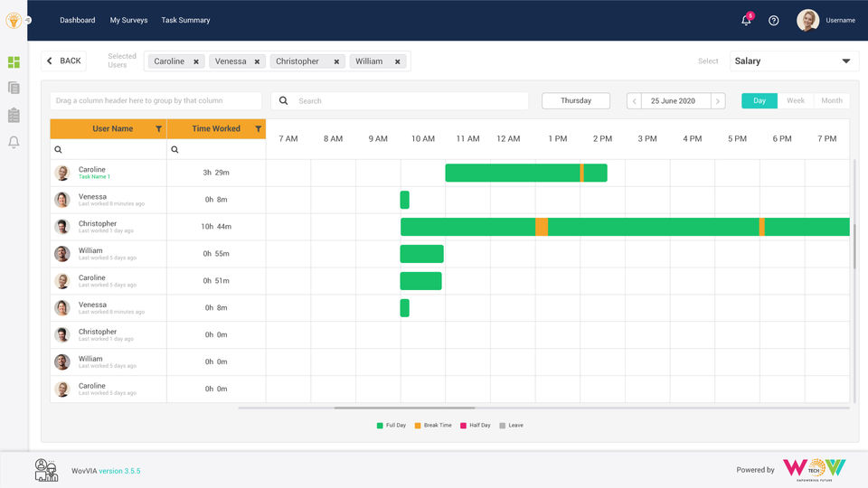This screenshot has width=868, height=488.
Task: Open the Salary dropdown
Action: (795, 61)
